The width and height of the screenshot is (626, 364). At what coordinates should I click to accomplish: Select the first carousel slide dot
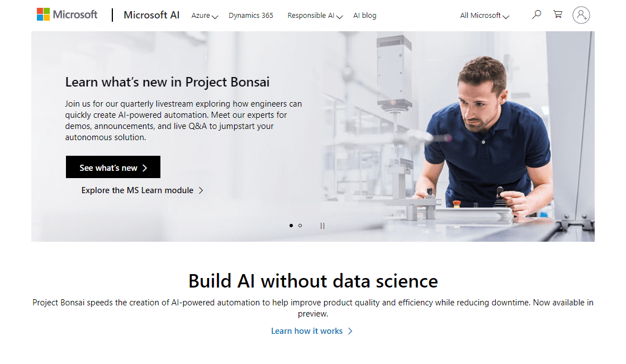[x=291, y=225]
